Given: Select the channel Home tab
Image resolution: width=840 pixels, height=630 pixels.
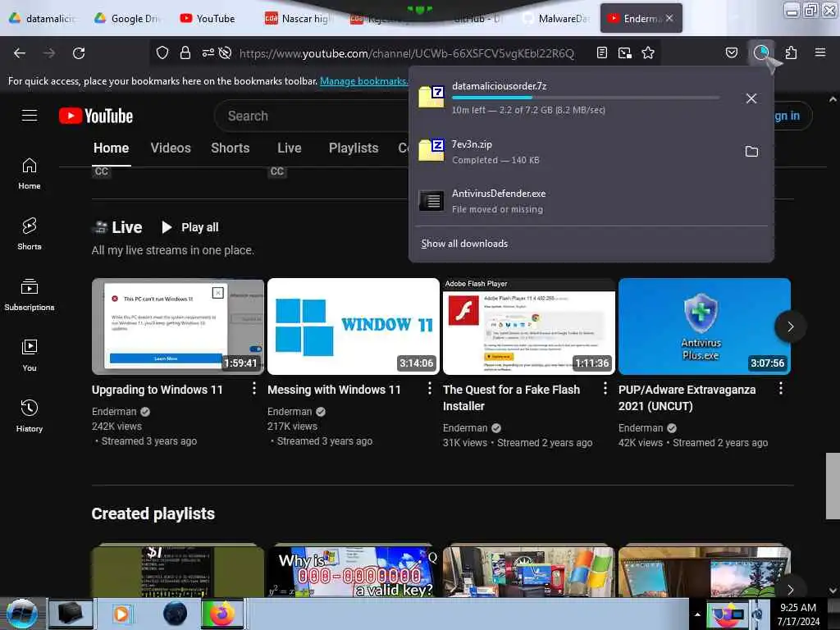Looking at the screenshot, I should click(x=112, y=148).
